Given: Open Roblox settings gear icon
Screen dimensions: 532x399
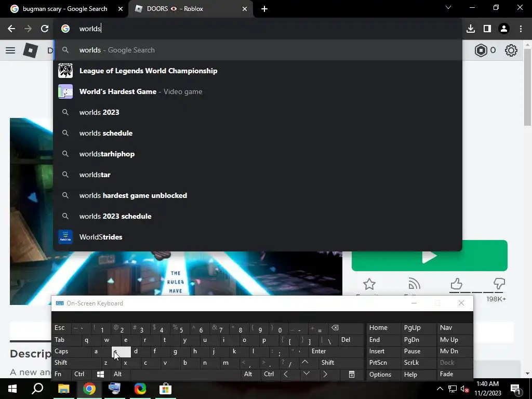Looking at the screenshot, I should point(511,50).
